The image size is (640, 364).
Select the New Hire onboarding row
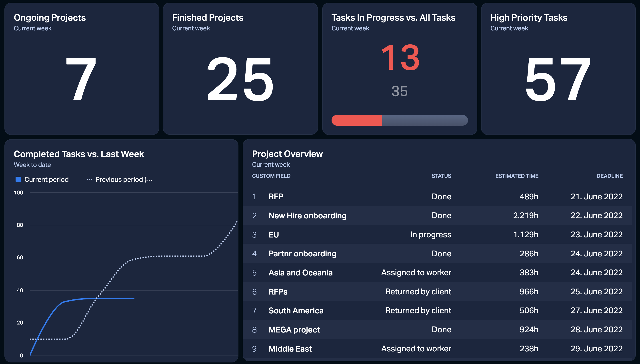(x=437, y=216)
